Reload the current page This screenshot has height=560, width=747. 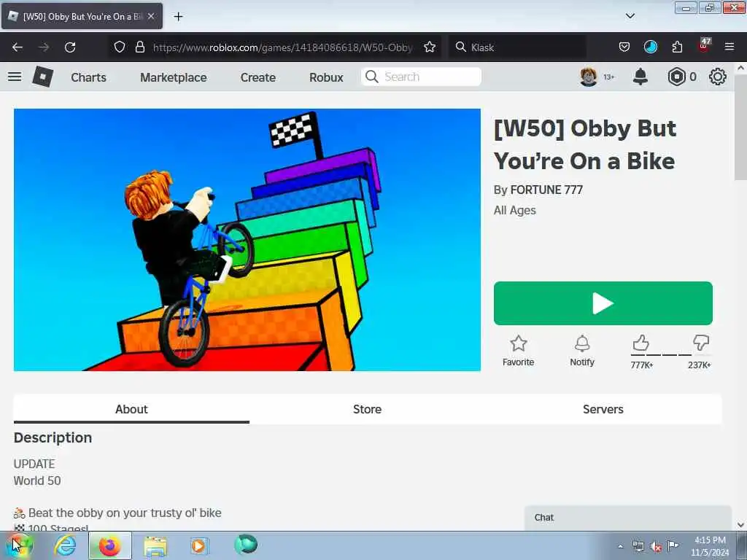(x=70, y=47)
